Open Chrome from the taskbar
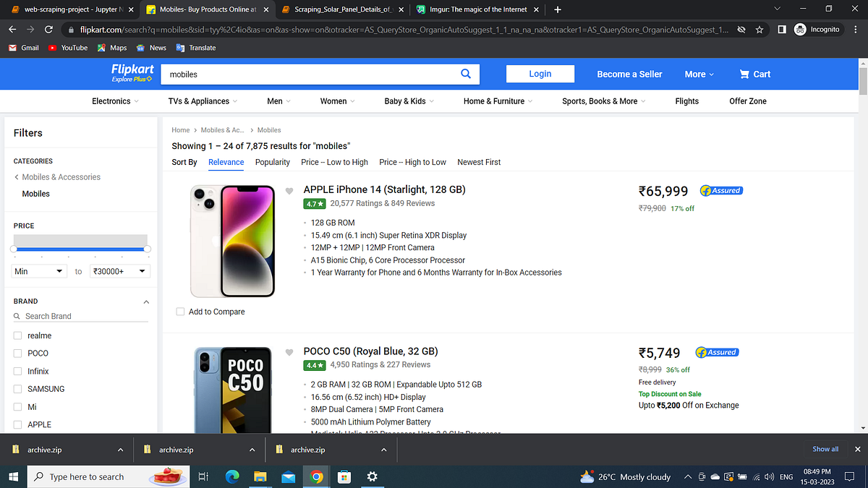Screen dimensions: 868x488 [316, 476]
